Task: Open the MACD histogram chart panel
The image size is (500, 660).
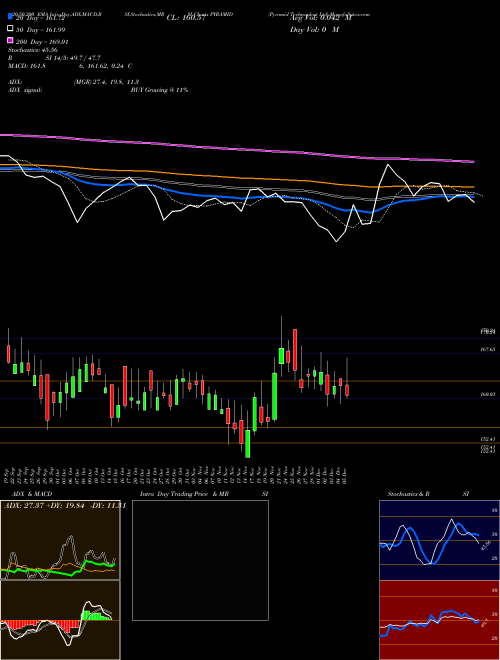Action: (60, 620)
